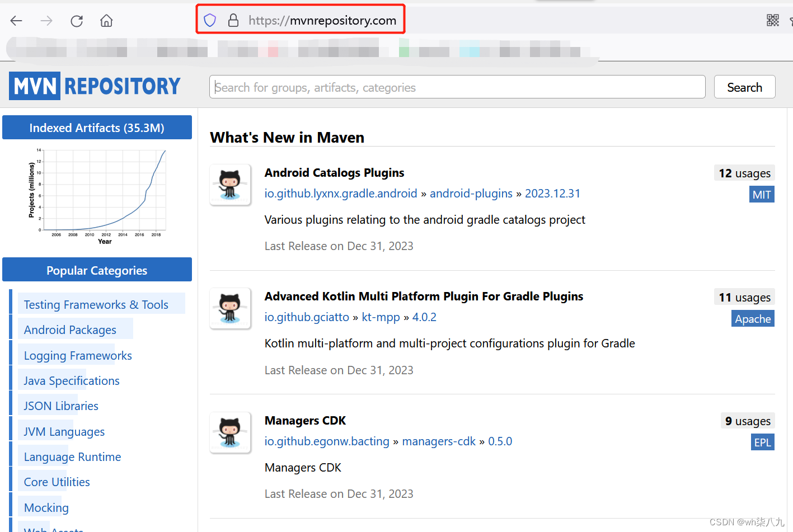Click text Various plugins relating to android gradle catalogs
The height and width of the screenshot is (532, 793).
tap(425, 219)
